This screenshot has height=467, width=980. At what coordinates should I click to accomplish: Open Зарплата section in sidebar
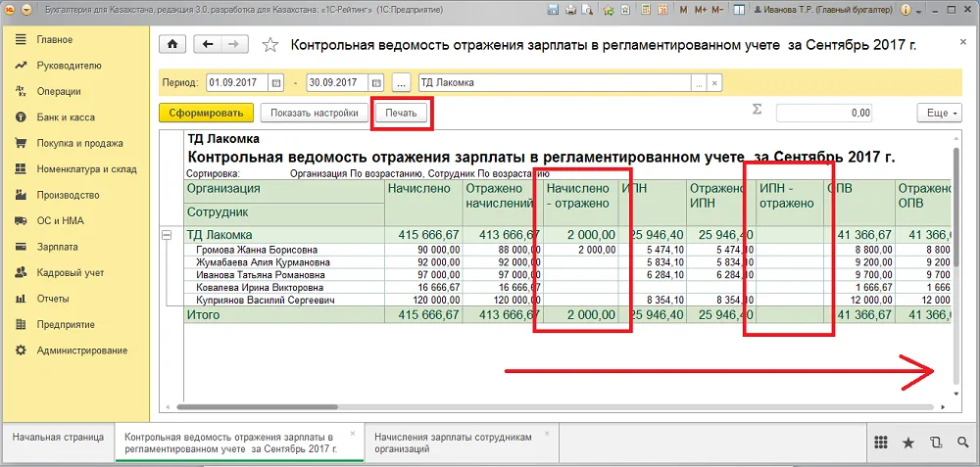pyautogui.click(x=58, y=247)
